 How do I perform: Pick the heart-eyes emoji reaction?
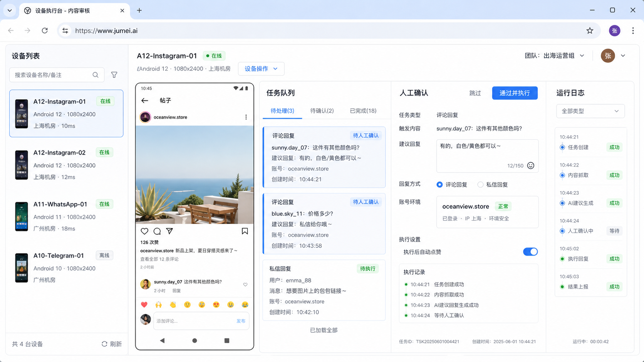216,305
